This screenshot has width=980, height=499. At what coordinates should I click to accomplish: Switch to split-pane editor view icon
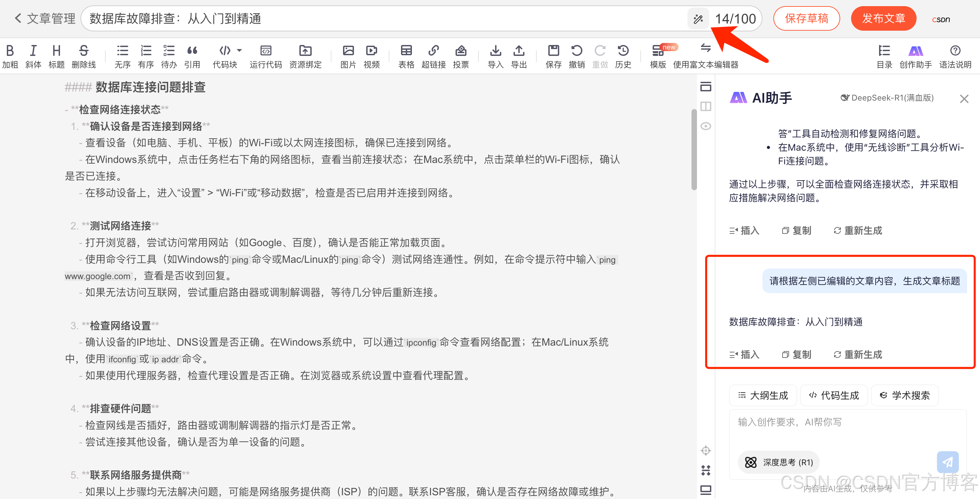tap(706, 106)
